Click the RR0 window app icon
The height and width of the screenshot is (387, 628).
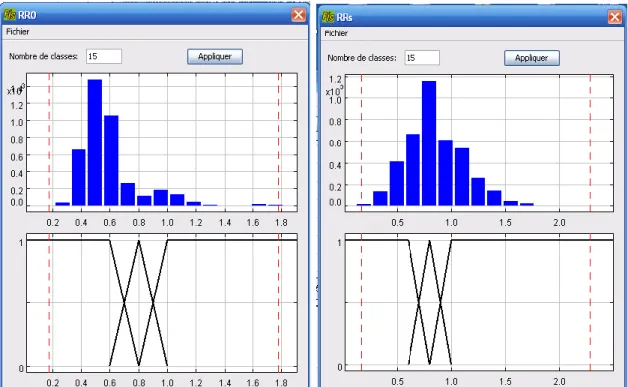tap(10, 15)
